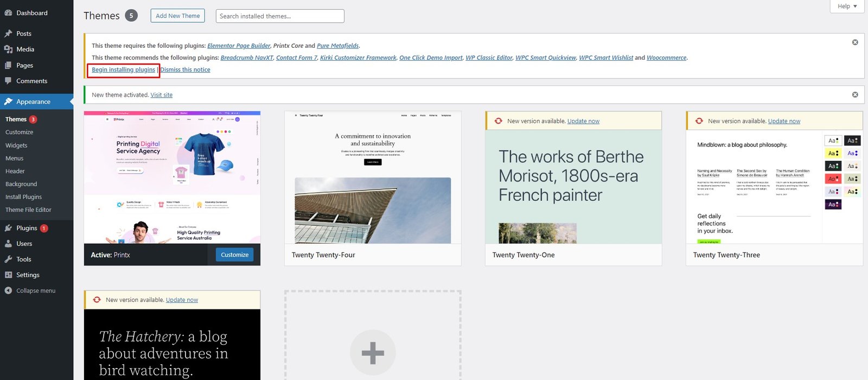The width and height of the screenshot is (868, 380).
Task: Open the Dashboard menu icon
Action: [x=8, y=12]
